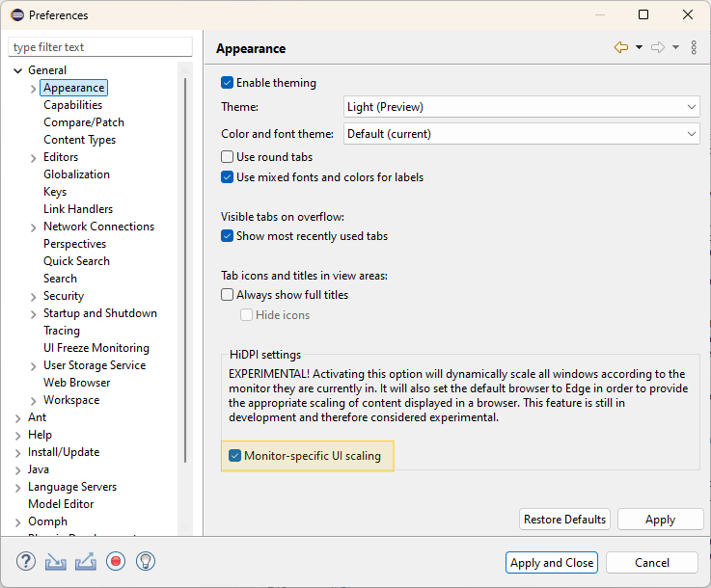Select Globalization in the tree
711x588 pixels.
click(76, 174)
